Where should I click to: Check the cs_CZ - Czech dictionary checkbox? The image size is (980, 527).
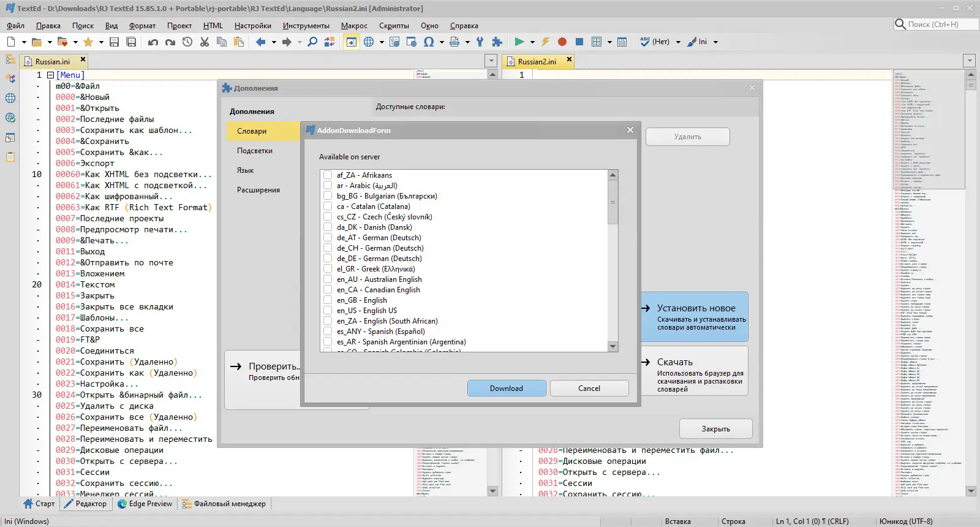328,216
